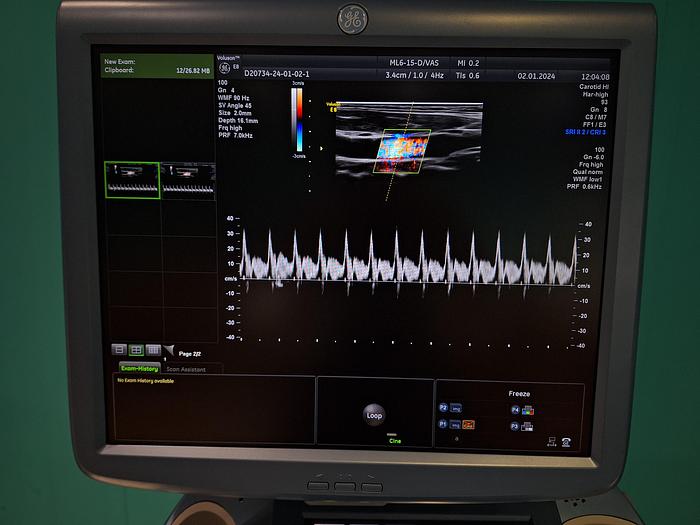Select the three-column clipboard grid layout icon
This screenshot has width=700, height=525.
153,350
